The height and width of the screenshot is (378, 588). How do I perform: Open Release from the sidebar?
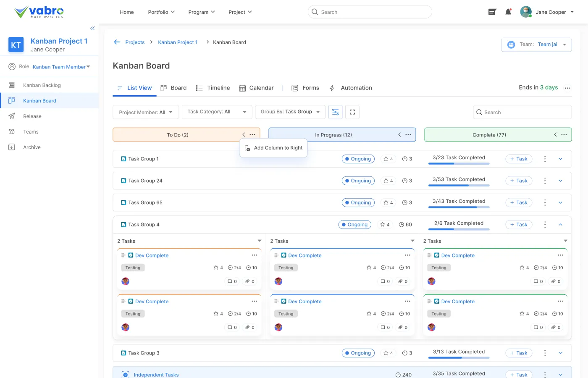(32, 116)
